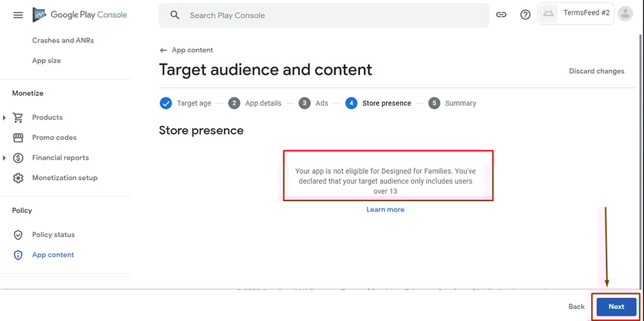Screen dimensions: 644x321
Task: Click step 2 circle icon
Action: tap(234, 103)
